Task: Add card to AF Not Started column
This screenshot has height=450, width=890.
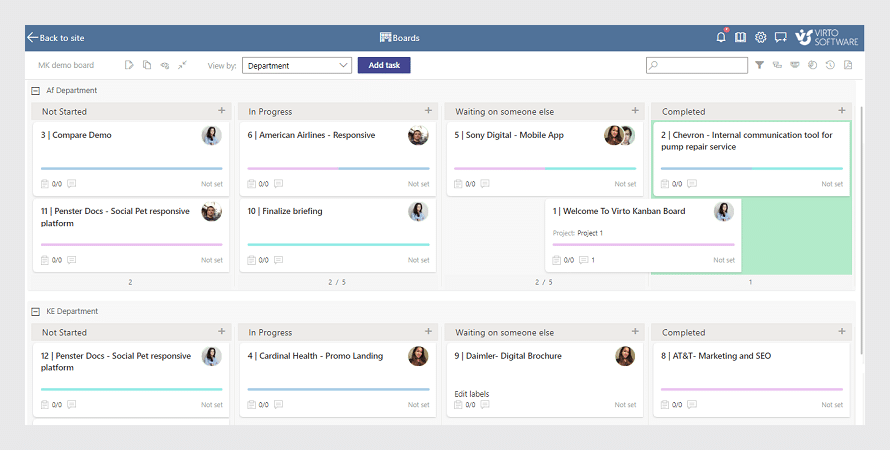Action: pos(221,111)
